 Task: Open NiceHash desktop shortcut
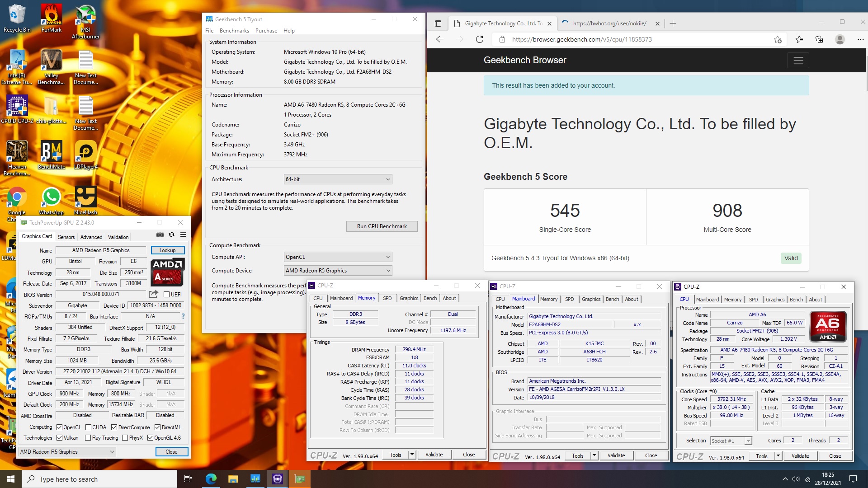(x=85, y=201)
